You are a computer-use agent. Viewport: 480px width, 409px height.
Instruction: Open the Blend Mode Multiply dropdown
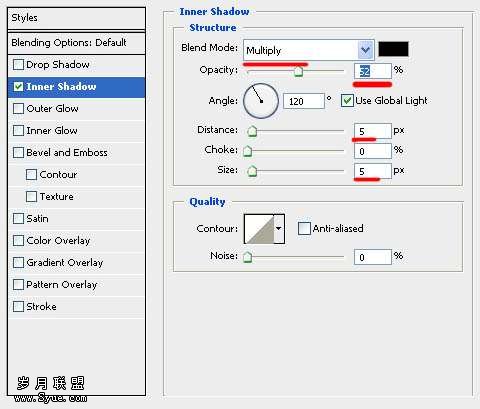click(x=308, y=50)
